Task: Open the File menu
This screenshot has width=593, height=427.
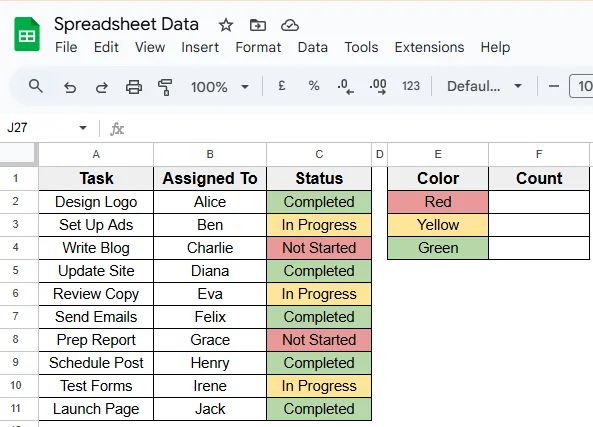Action: (66, 47)
